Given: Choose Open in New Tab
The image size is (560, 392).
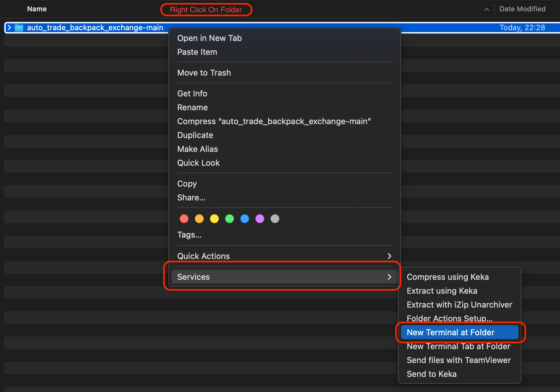Looking at the screenshot, I should pyautogui.click(x=284, y=38).
